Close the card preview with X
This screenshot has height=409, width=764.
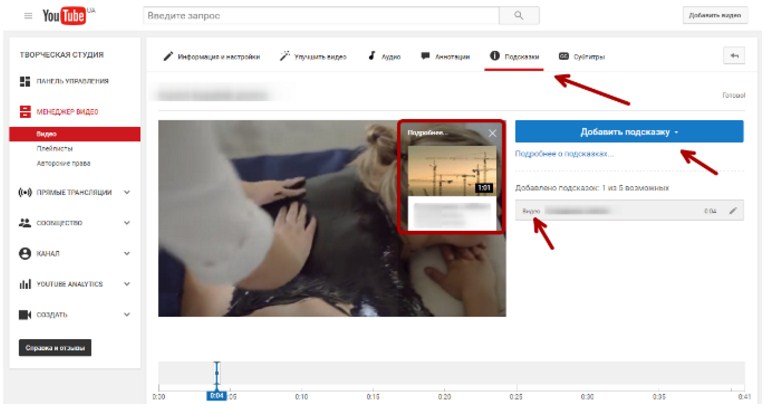493,133
